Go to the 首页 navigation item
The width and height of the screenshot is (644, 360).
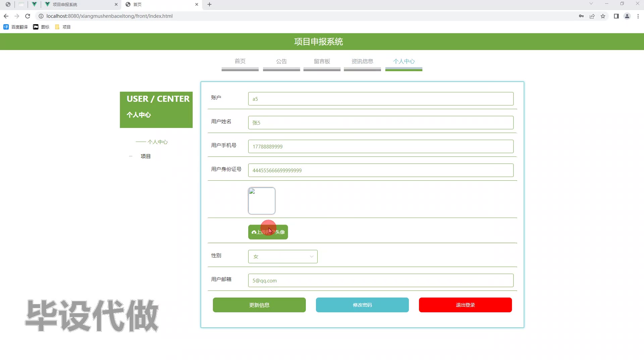pos(240,61)
